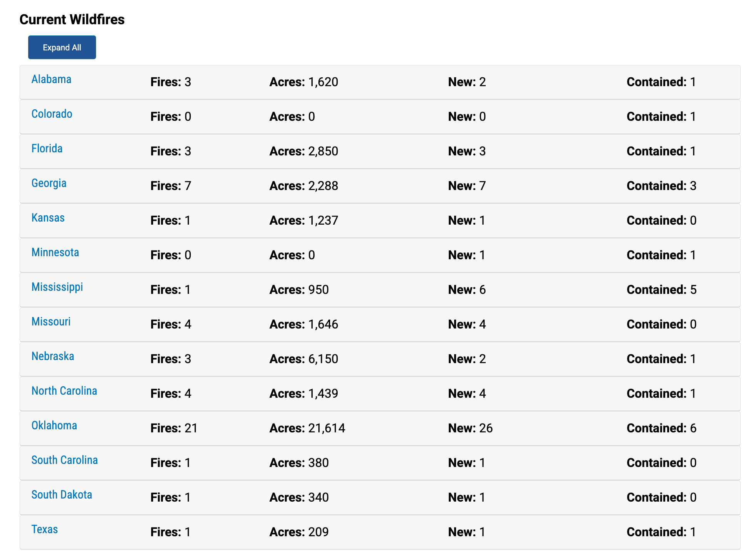Expand the Alabama wildfire row
756x557 pixels.
coord(51,79)
